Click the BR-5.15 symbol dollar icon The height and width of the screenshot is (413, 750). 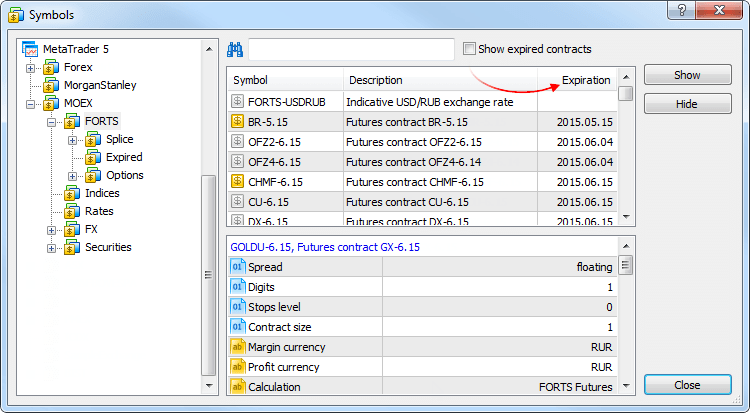(x=237, y=121)
